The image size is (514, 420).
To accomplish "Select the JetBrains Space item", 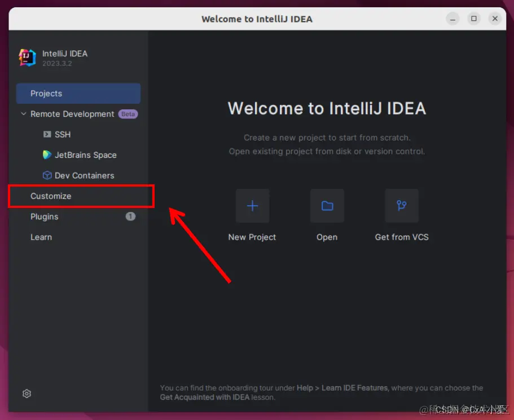I will click(78, 155).
